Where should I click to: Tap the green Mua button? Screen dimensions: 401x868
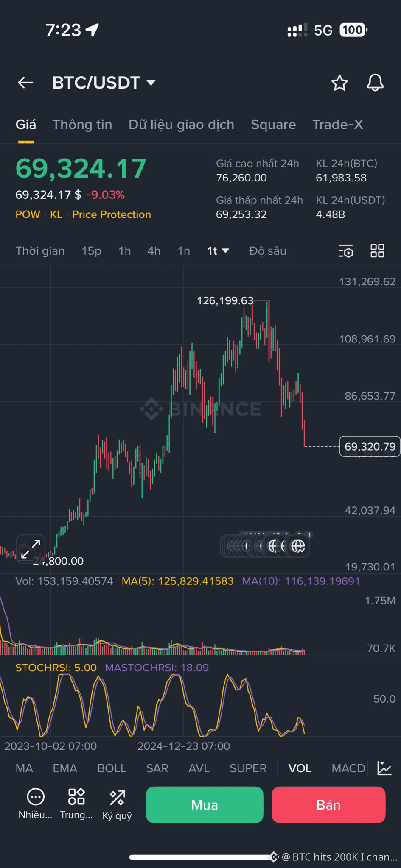click(x=205, y=804)
